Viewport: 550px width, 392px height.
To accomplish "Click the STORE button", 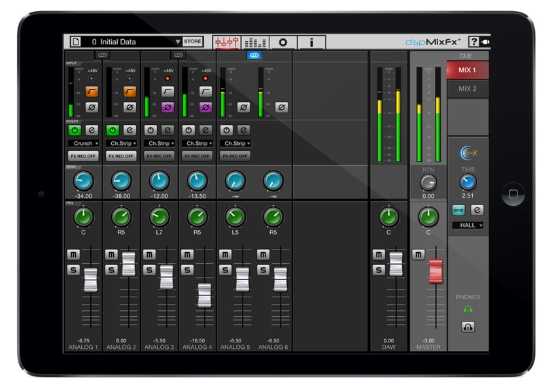I will click(192, 41).
